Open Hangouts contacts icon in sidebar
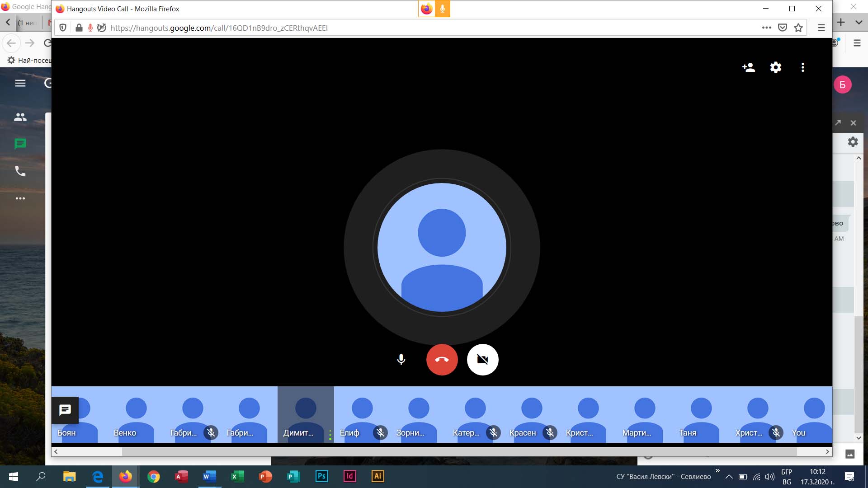Image resolution: width=868 pixels, height=488 pixels. click(20, 117)
